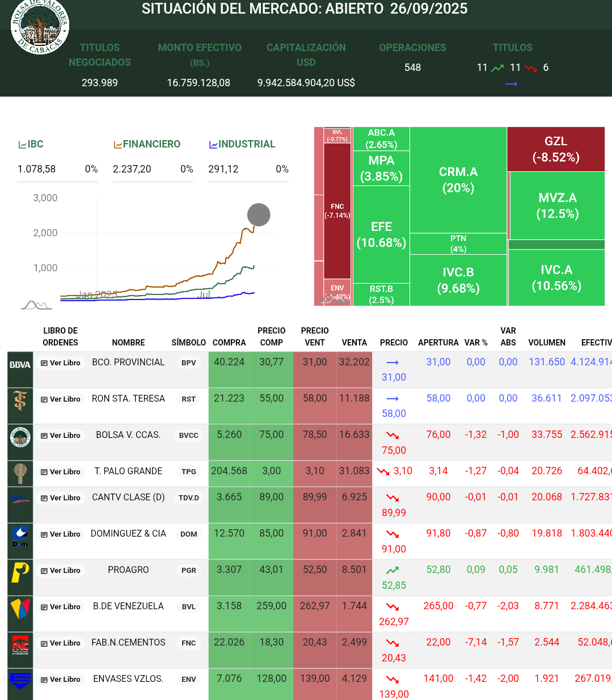Sort table by VOLUMEN column header
This screenshot has height=700, width=612.
pyautogui.click(x=546, y=343)
